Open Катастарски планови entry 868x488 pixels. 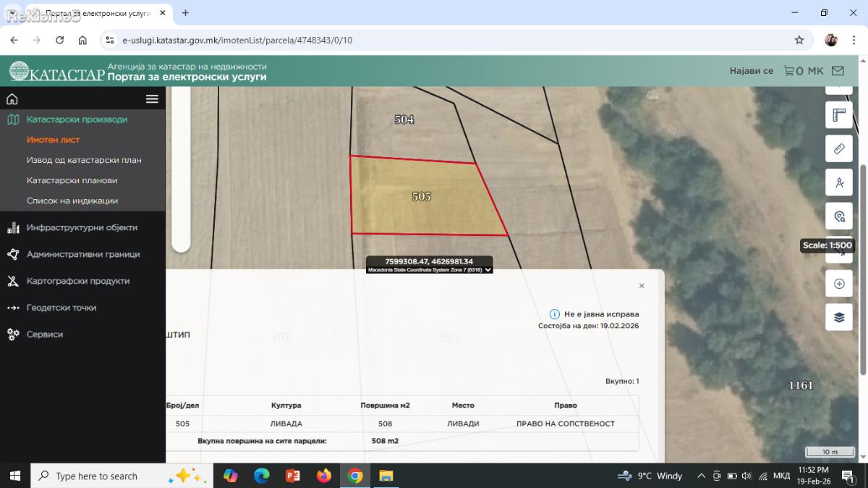72,180
